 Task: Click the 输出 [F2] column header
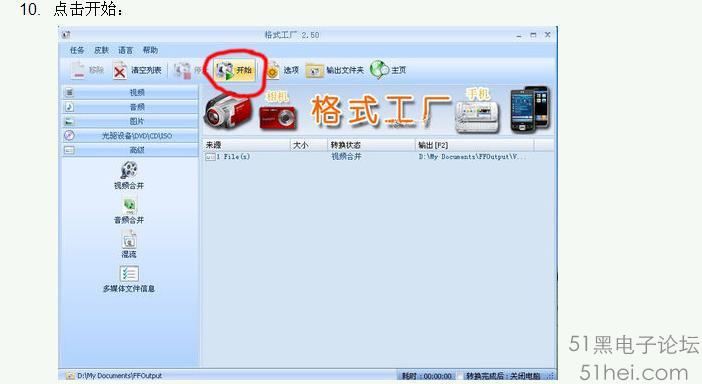click(x=475, y=145)
